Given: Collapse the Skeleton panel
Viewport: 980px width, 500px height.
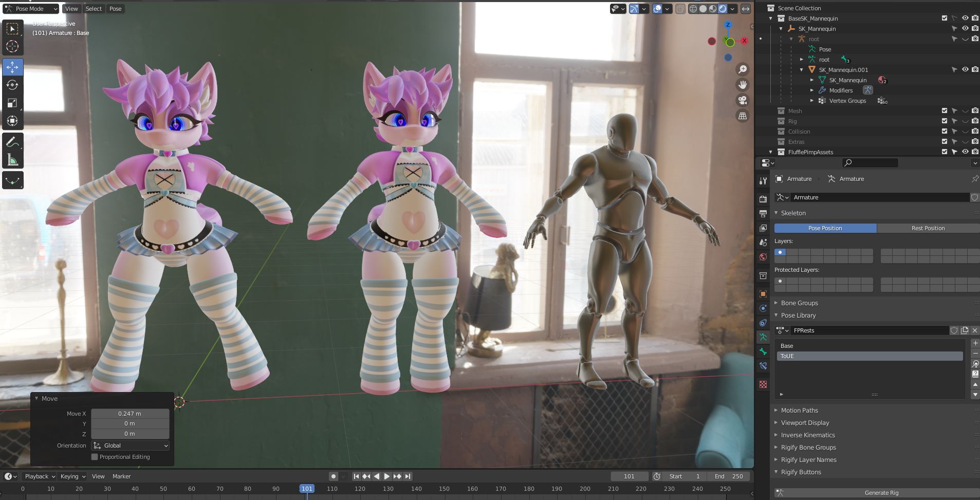Looking at the screenshot, I should click(x=776, y=213).
